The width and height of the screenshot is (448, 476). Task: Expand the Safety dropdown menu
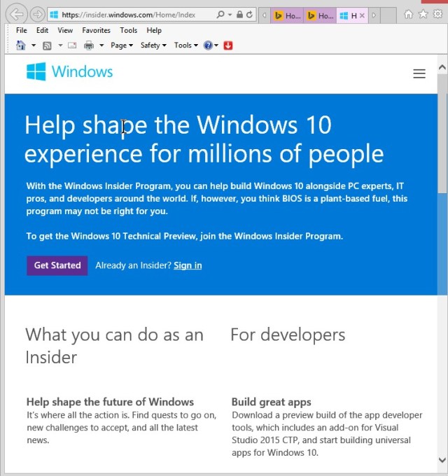(x=153, y=45)
